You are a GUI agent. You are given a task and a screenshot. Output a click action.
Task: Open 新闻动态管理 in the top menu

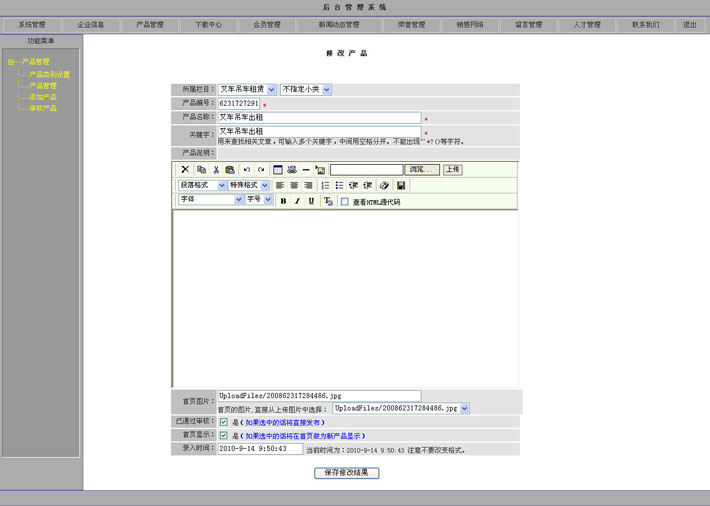coord(339,24)
